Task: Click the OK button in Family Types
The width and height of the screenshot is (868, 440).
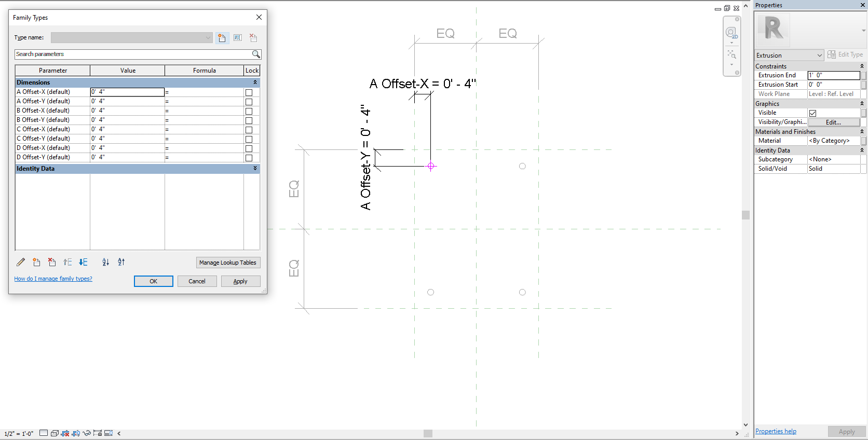Action: 154,281
